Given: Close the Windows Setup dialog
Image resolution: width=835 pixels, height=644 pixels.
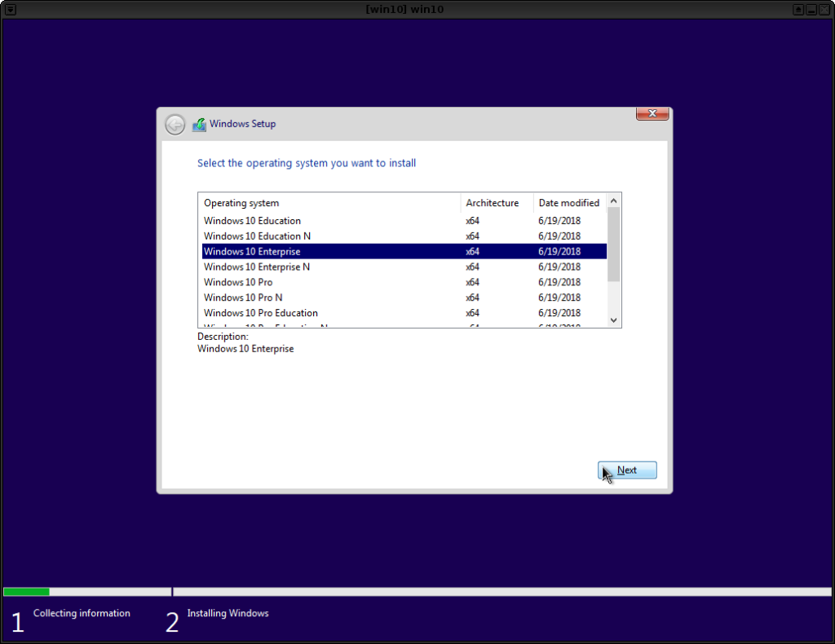Looking at the screenshot, I should click(652, 113).
